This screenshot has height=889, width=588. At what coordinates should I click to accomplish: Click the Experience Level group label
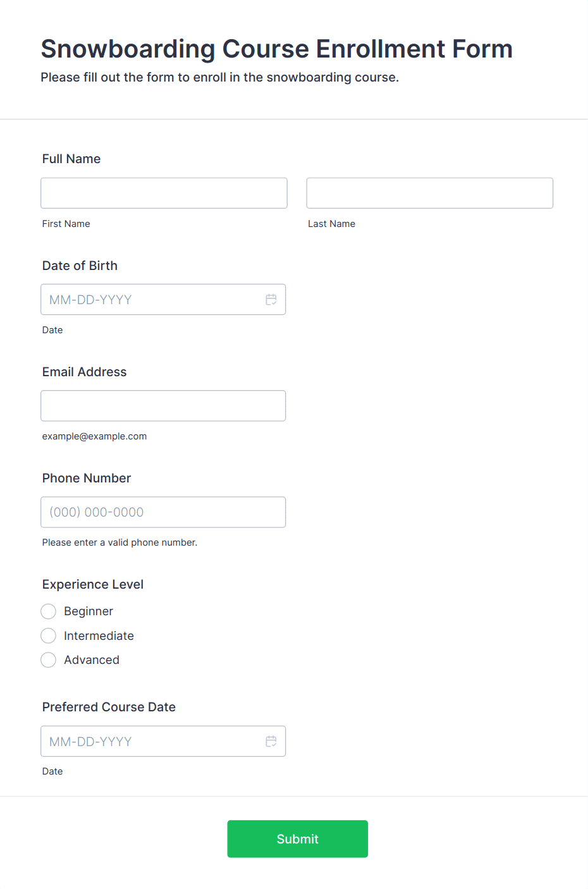pyautogui.click(x=93, y=584)
